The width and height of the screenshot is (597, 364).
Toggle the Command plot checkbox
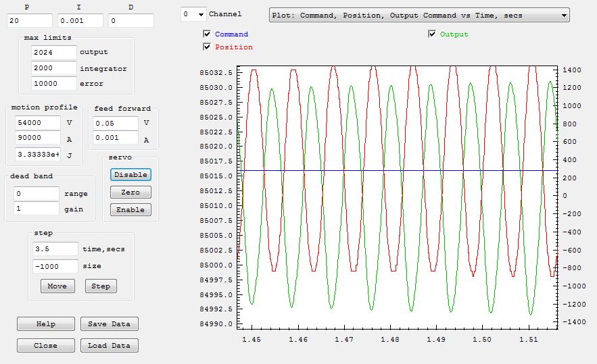pos(208,34)
